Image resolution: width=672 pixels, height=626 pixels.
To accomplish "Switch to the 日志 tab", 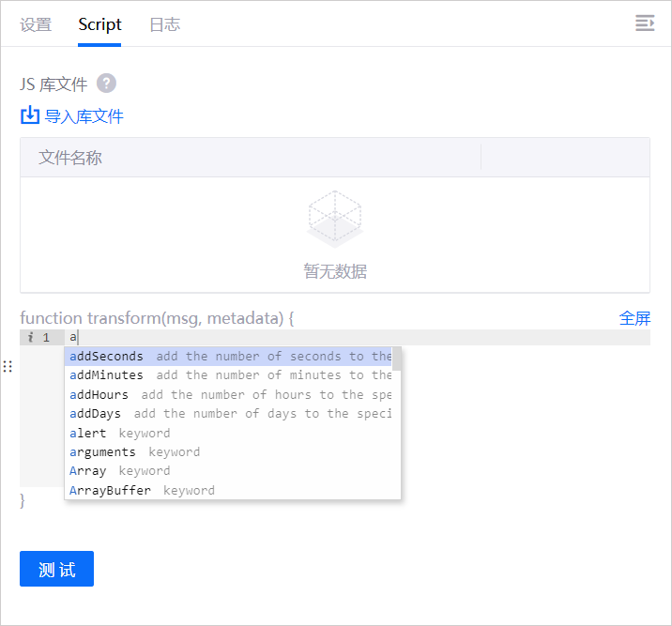I will (164, 24).
